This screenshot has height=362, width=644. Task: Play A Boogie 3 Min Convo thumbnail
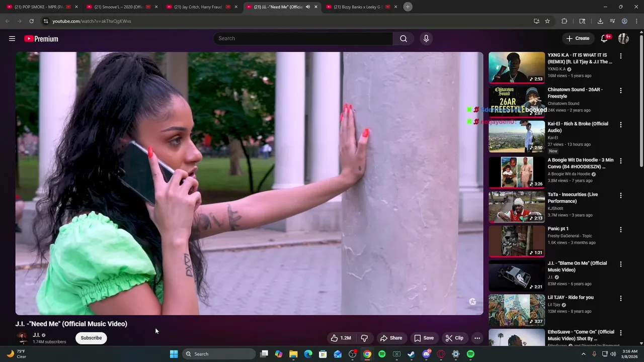[x=517, y=172]
